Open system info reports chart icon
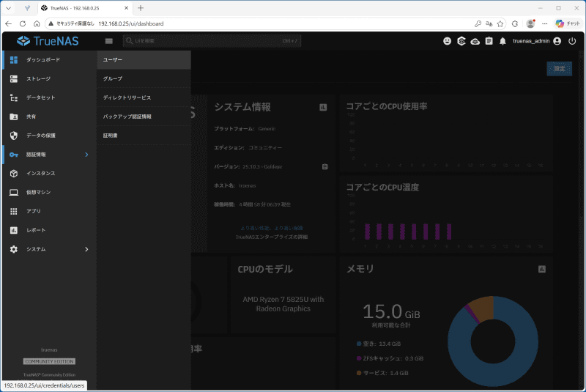 click(x=323, y=107)
